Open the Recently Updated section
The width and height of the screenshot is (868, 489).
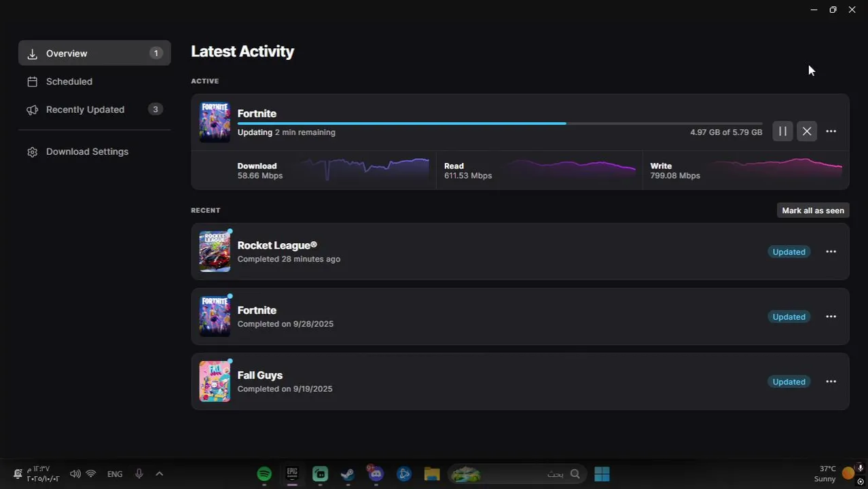pos(94,109)
